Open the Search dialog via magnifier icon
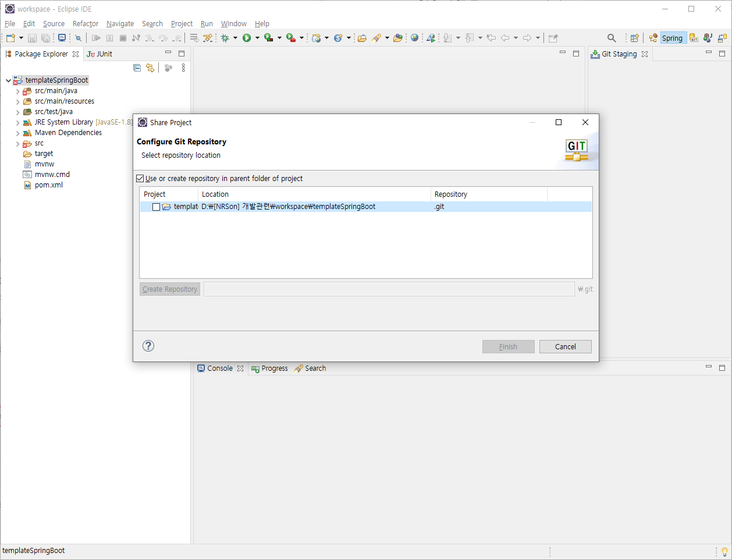This screenshot has height=560, width=732. pos(612,37)
